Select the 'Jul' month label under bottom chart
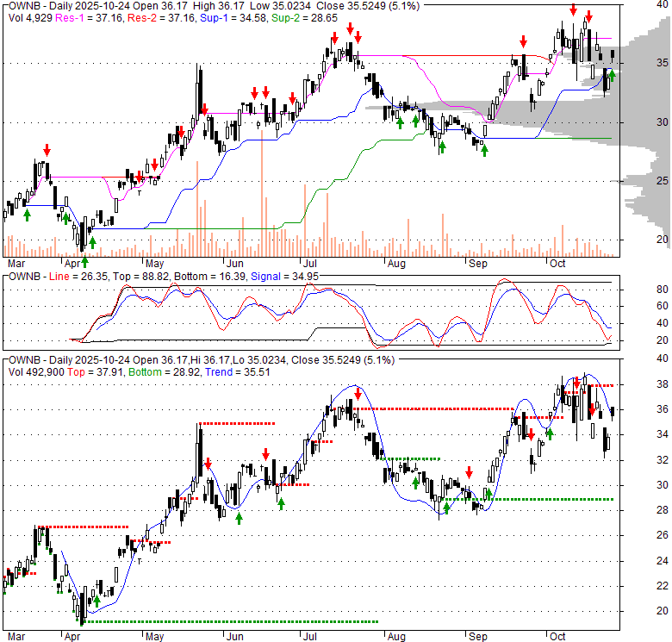This screenshot has height=642, width=672. (x=310, y=637)
